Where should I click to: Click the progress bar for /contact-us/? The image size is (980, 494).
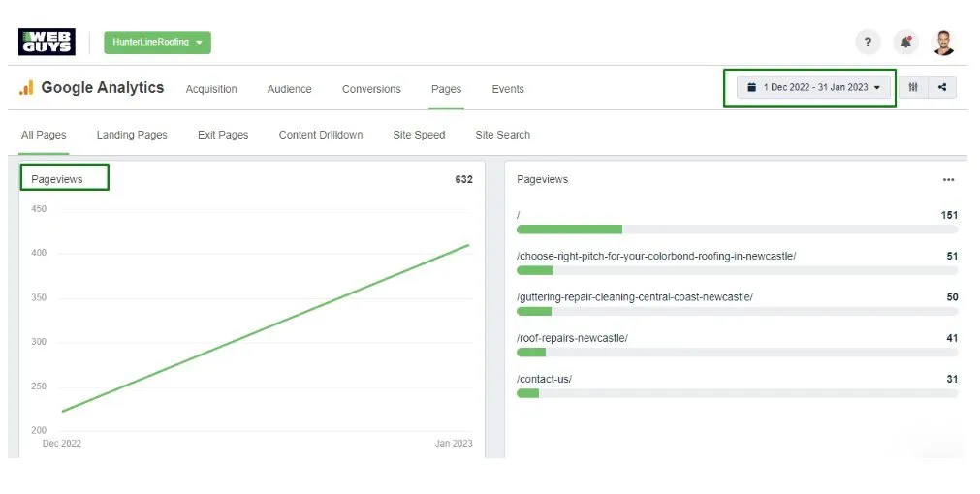coord(737,393)
